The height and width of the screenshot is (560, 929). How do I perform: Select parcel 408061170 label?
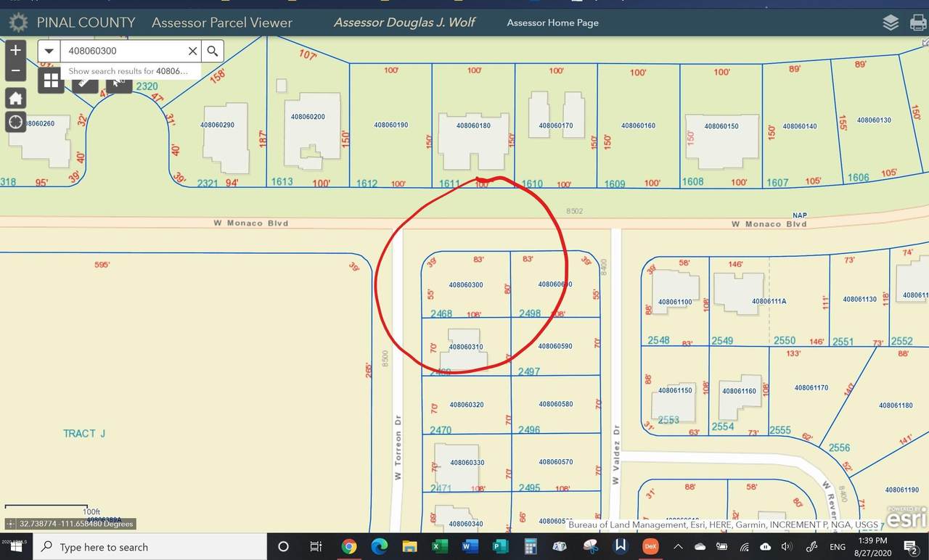click(811, 387)
